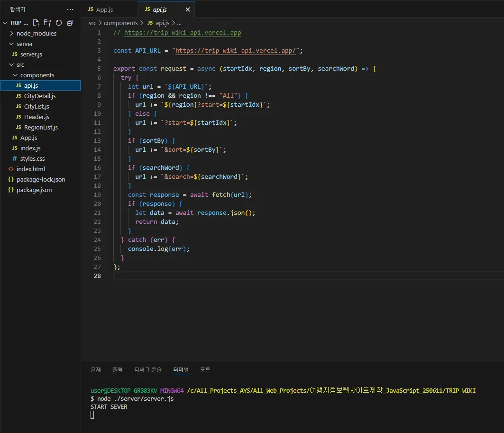Click 'START SEVER' terminal output

pos(109,406)
